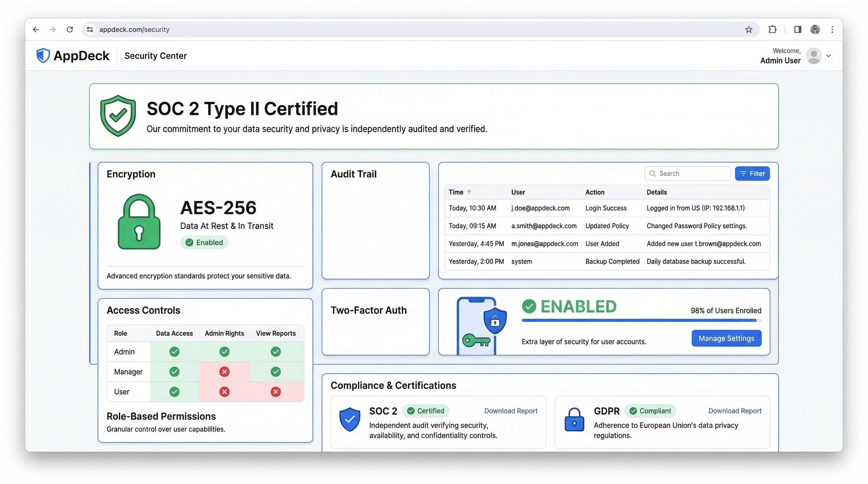Expand the Admin User account dropdown chevron
Viewport: 868px width, 484px height.
(828, 56)
